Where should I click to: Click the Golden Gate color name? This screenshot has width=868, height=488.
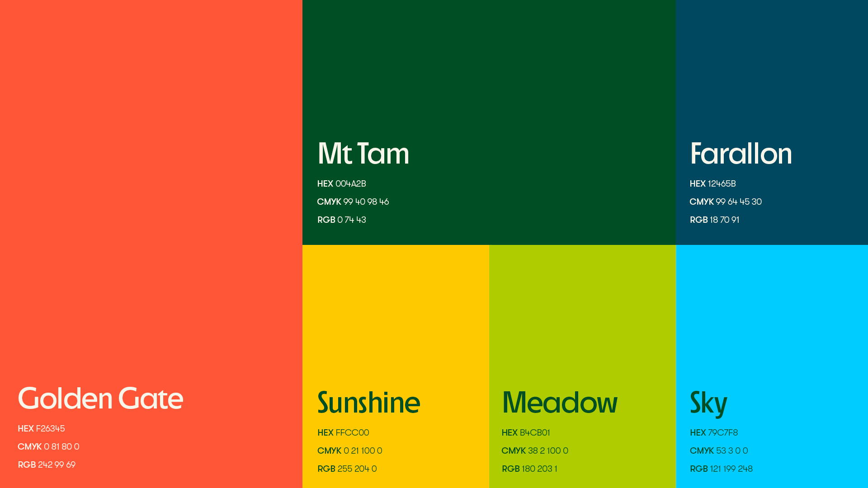100,398
